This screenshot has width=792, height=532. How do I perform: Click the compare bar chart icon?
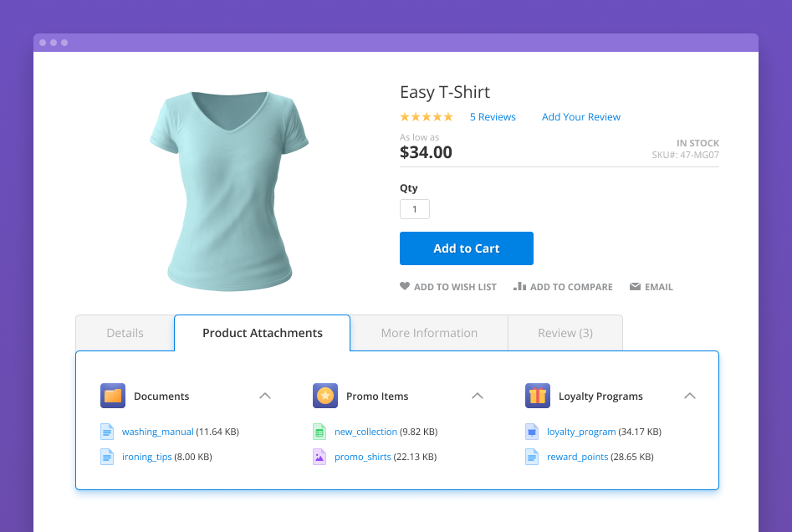tap(519, 286)
